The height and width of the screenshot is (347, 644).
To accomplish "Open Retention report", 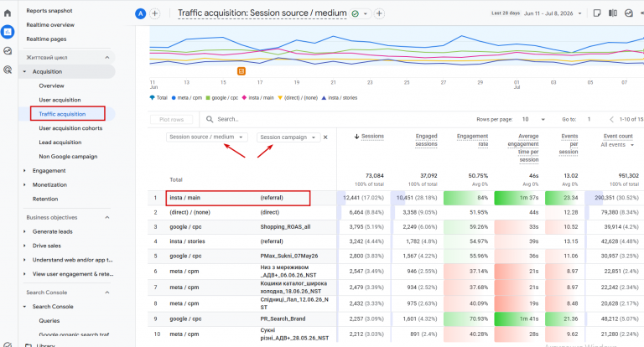I will coord(45,199).
